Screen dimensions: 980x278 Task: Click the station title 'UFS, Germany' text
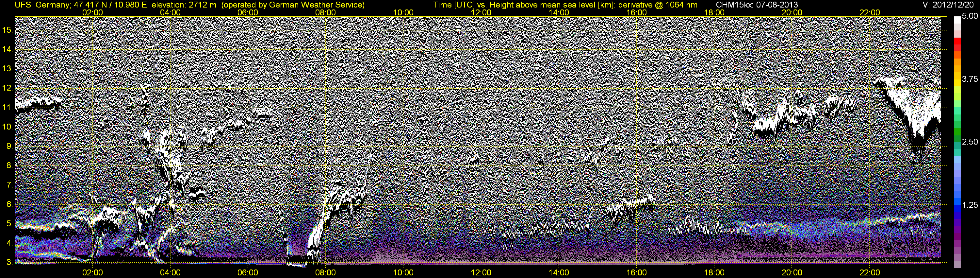(42, 5)
